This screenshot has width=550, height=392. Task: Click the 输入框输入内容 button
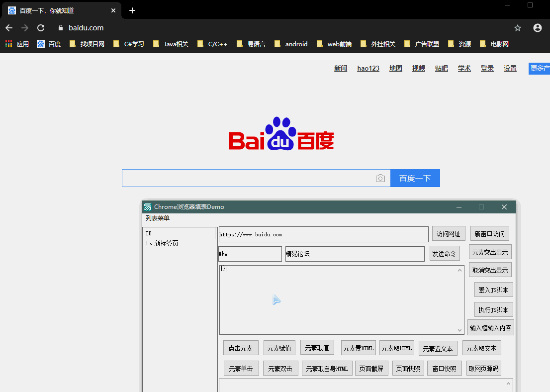coord(490,327)
